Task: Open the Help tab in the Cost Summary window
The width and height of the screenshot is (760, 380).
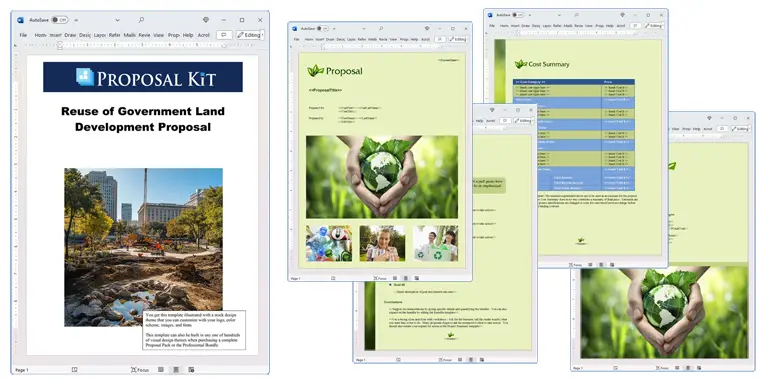Action: pyautogui.click(x=610, y=26)
